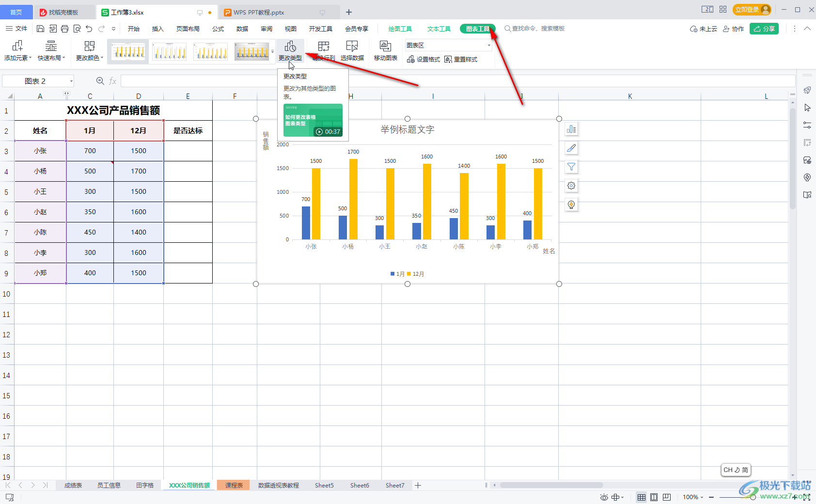Switch to the Formulas (公式) tab
This screenshot has height=504, width=816.
pyautogui.click(x=218, y=29)
